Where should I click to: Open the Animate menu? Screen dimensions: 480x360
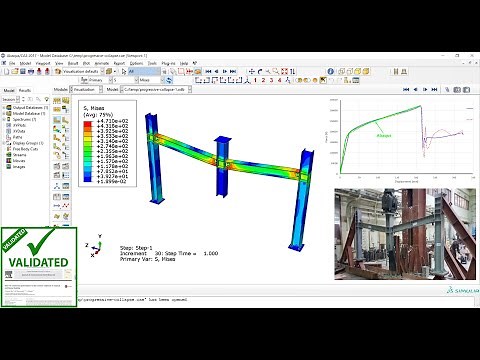pyautogui.click(x=102, y=63)
